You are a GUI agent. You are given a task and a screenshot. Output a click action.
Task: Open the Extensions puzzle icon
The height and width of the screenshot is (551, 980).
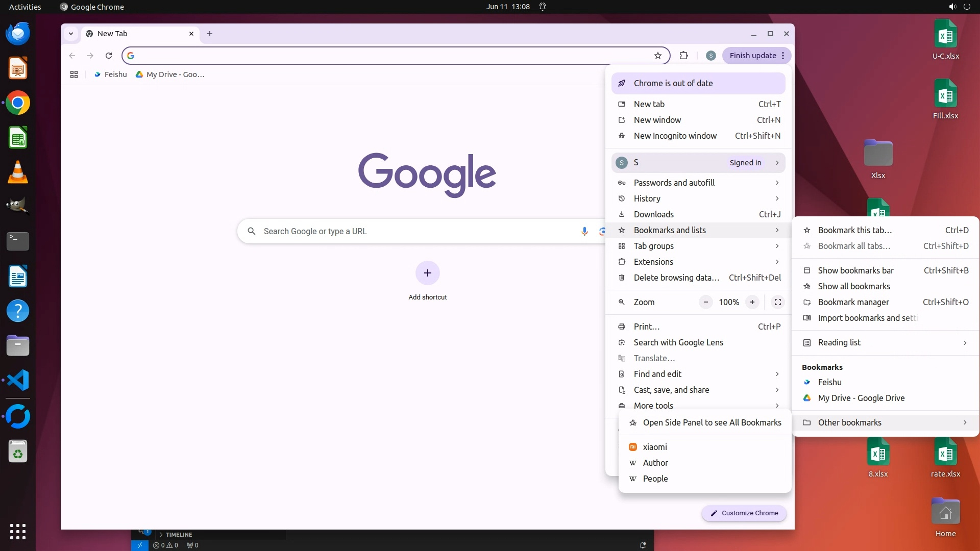pyautogui.click(x=684, y=56)
